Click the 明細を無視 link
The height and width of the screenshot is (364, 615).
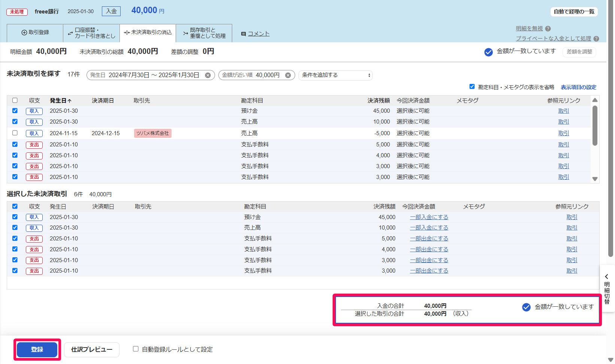coord(529,28)
